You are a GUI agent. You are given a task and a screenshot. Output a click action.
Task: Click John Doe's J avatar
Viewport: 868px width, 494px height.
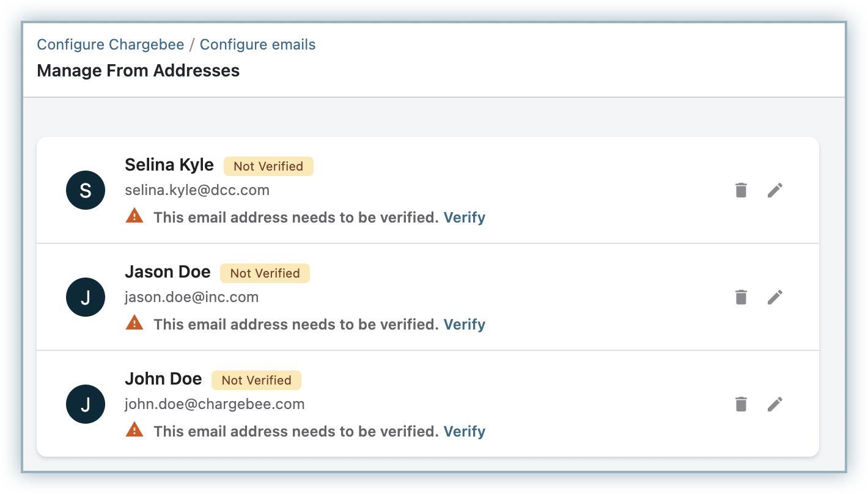coord(86,405)
